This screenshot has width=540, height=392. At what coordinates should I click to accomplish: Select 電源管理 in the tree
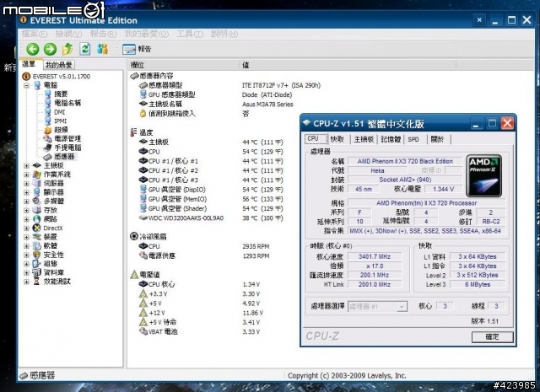67,139
